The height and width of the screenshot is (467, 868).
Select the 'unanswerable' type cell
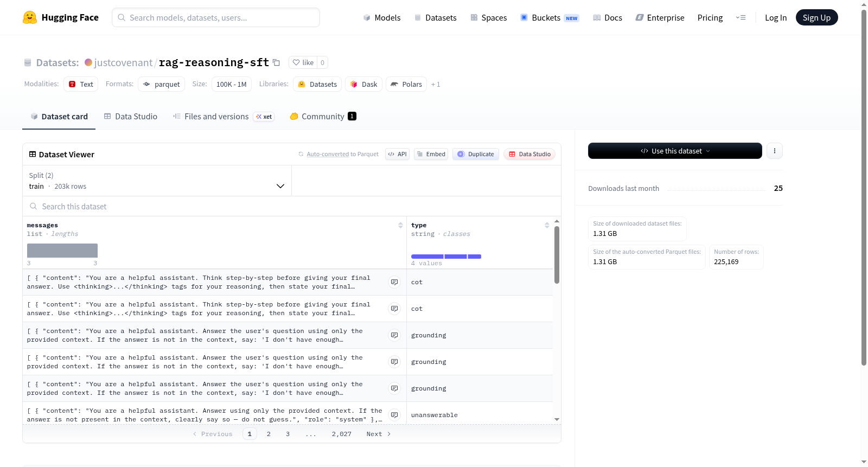480,415
